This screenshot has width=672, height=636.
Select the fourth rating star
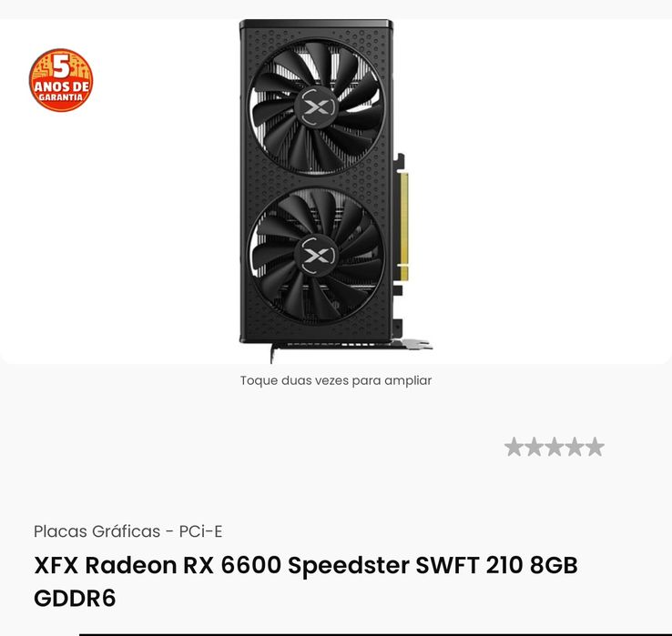[x=575, y=447]
